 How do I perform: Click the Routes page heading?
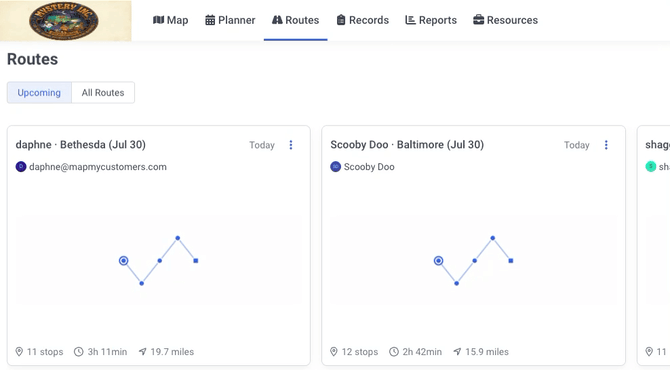(x=32, y=59)
